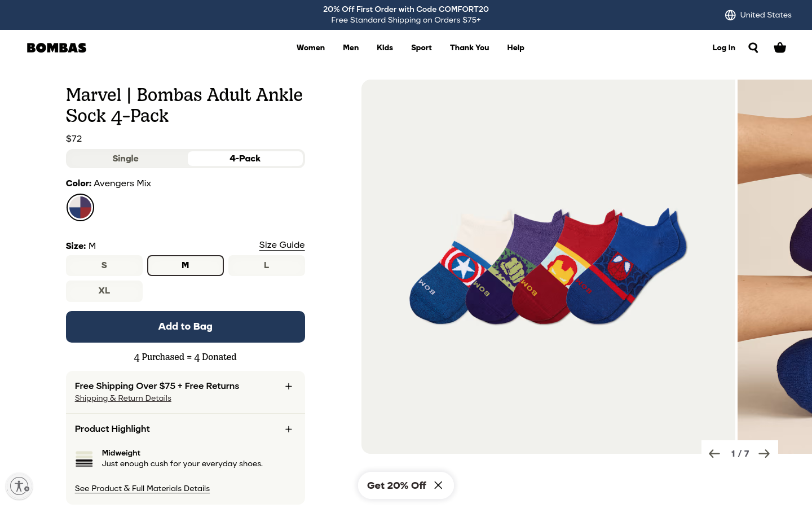The width and height of the screenshot is (812, 508).
Task: Select the 4-Pack option
Action: coord(245,159)
